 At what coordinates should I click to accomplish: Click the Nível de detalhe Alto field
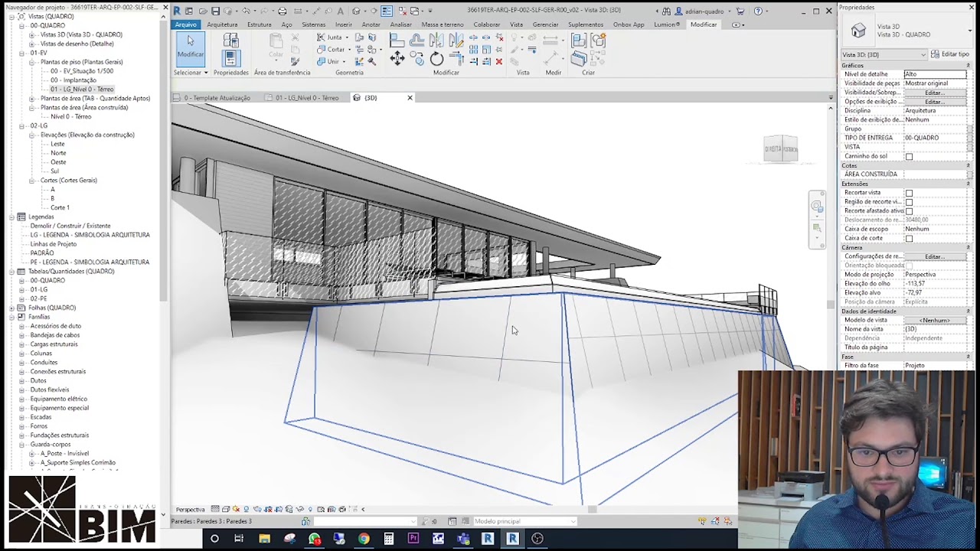click(x=935, y=74)
